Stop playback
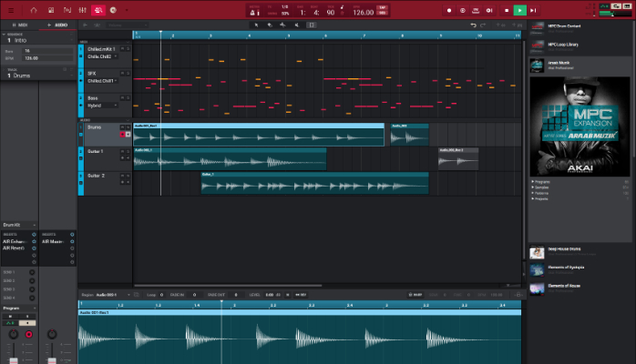 coord(507,11)
